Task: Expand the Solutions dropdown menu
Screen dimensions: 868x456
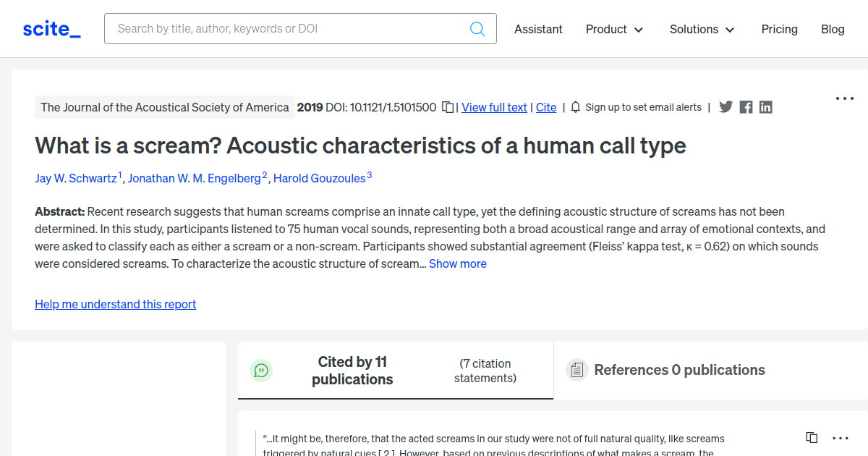Action: pyautogui.click(x=702, y=29)
